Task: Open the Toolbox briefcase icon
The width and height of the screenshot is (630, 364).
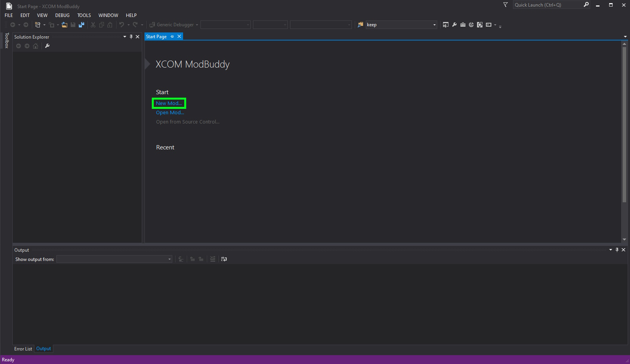Action: click(463, 25)
